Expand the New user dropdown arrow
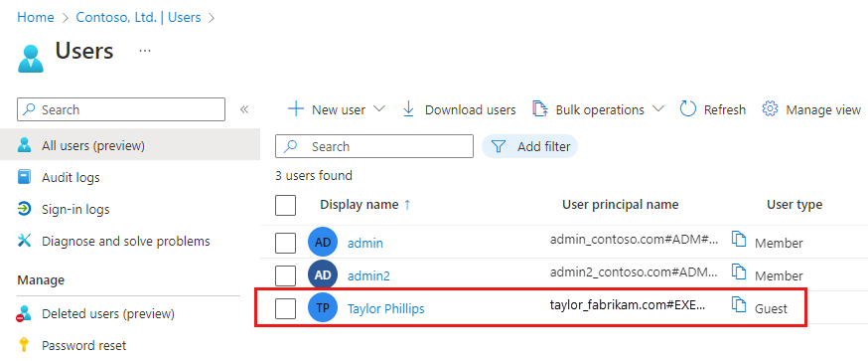 pos(379,109)
